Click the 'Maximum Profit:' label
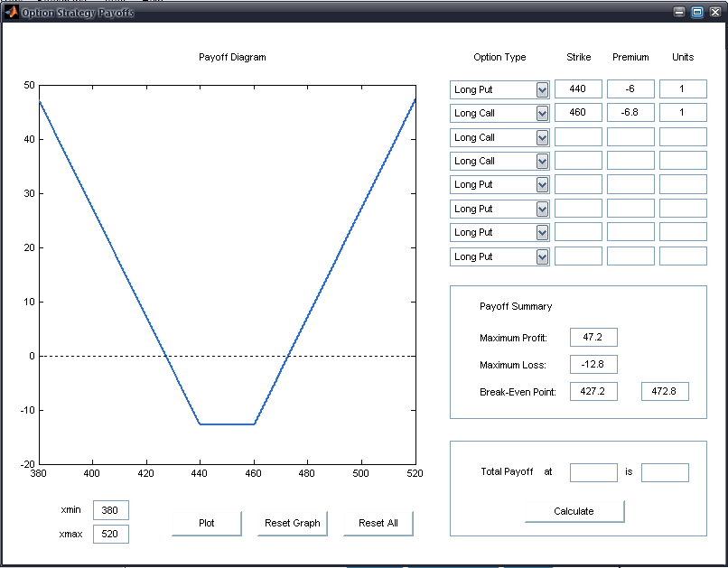Image resolution: width=728 pixels, height=568 pixels. pos(513,338)
